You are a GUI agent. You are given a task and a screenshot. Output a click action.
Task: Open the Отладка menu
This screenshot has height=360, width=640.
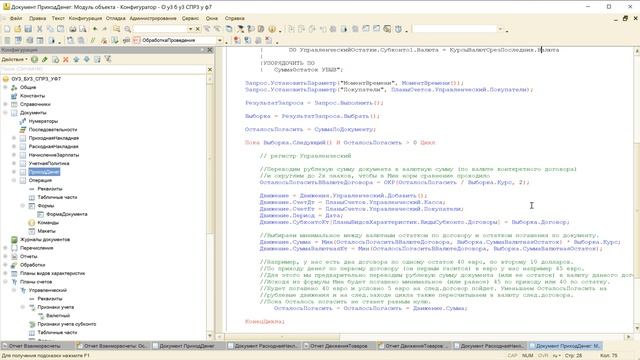(x=116, y=18)
